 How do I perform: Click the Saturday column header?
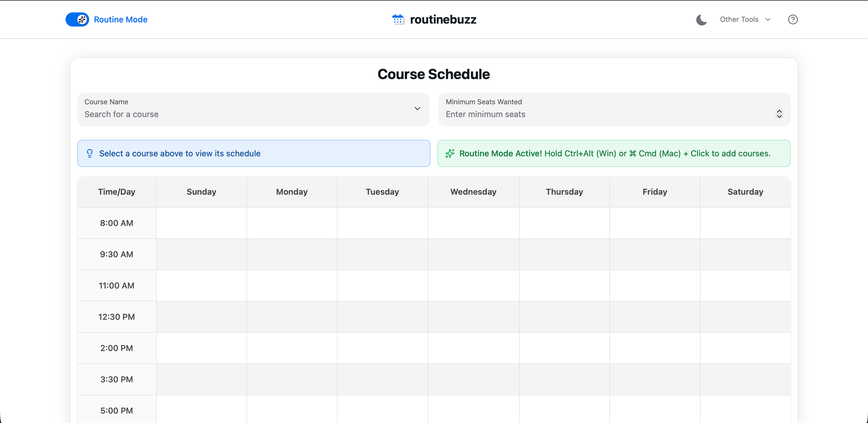[x=745, y=192]
